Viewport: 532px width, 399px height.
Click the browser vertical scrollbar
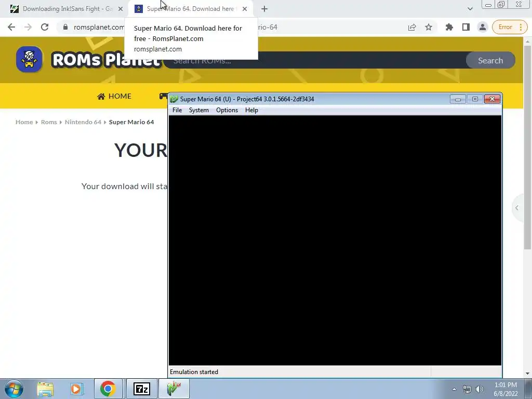point(527,148)
